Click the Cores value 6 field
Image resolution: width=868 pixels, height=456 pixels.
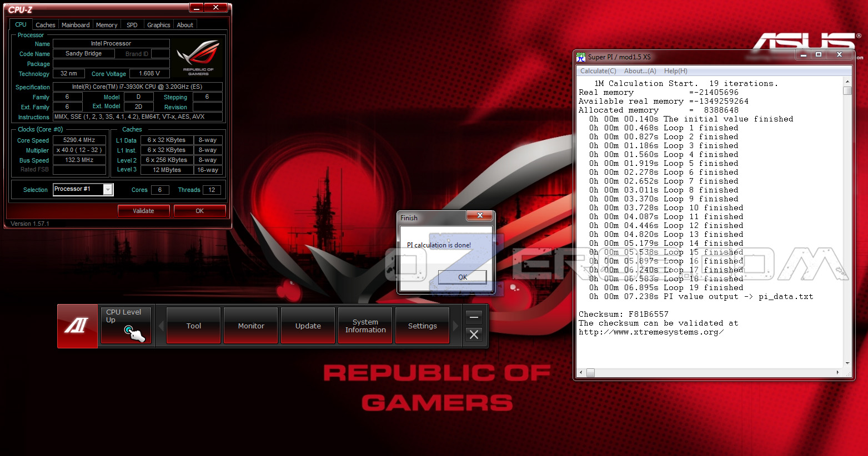pos(160,190)
